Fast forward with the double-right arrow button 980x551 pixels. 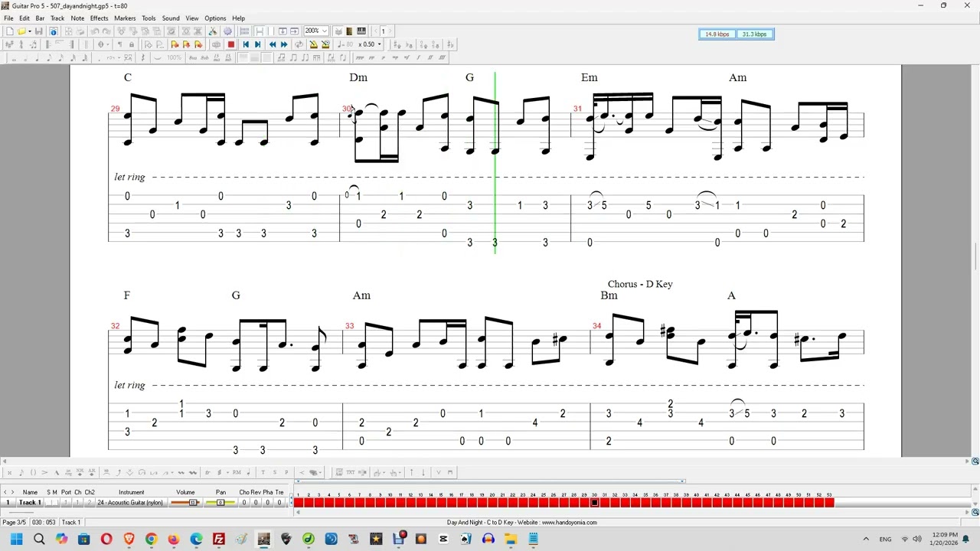[x=284, y=44]
